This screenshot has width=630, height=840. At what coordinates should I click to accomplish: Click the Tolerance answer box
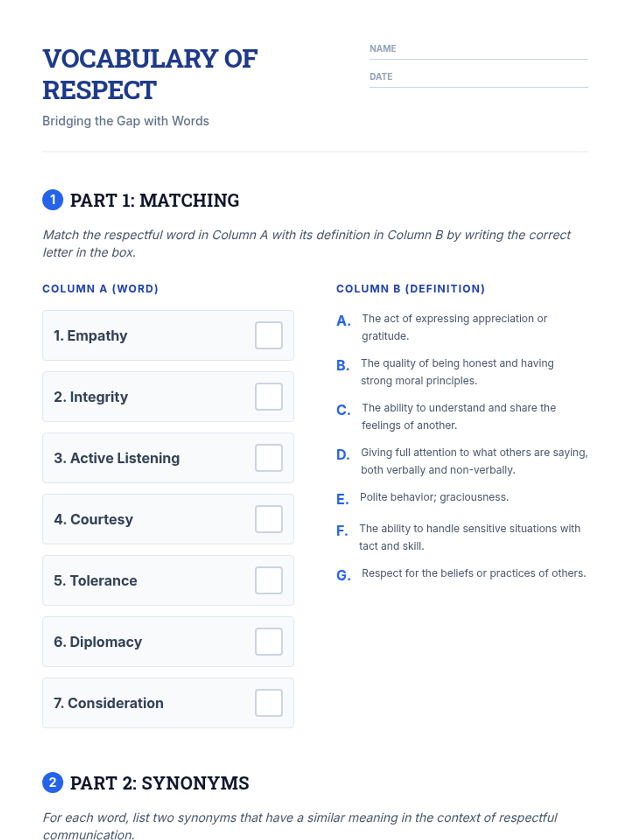(269, 580)
